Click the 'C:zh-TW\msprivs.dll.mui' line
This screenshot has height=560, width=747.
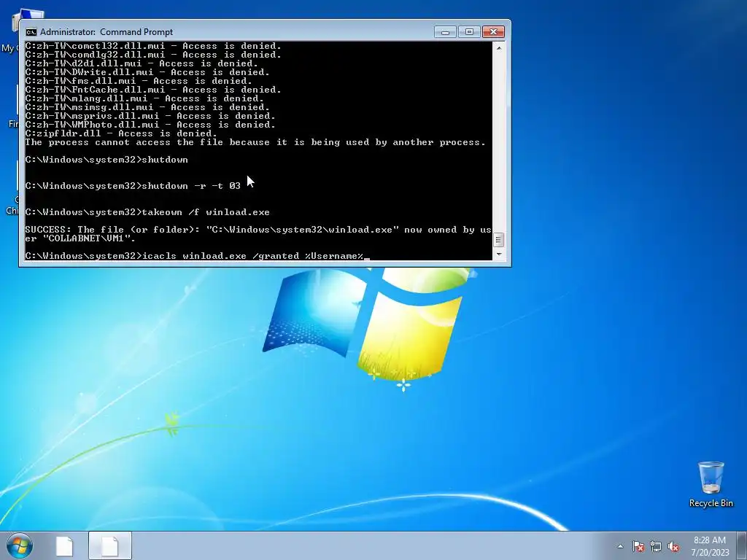(x=150, y=116)
